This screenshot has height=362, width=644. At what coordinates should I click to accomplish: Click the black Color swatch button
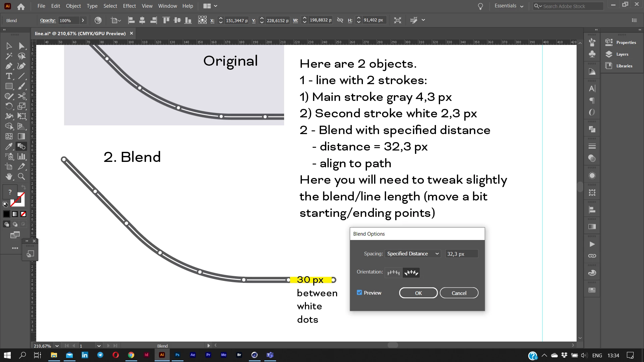[7, 214]
